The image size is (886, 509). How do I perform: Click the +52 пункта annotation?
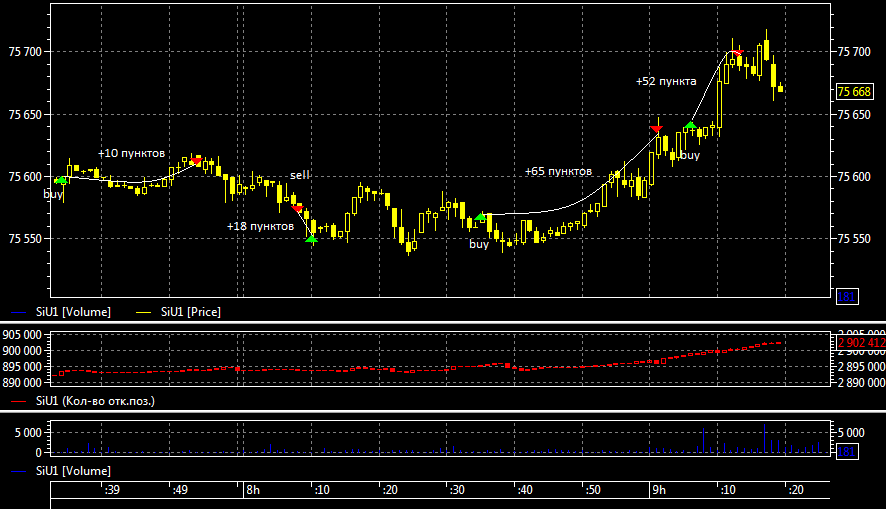coord(666,81)
